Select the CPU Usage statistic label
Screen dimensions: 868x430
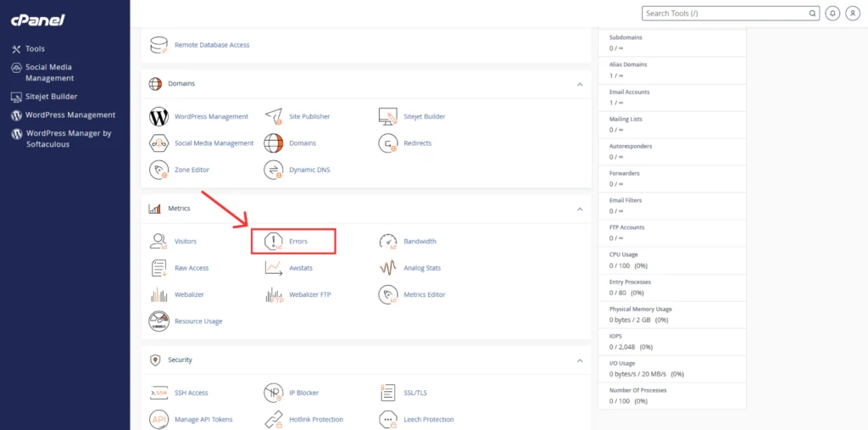[x=623, y=254]
